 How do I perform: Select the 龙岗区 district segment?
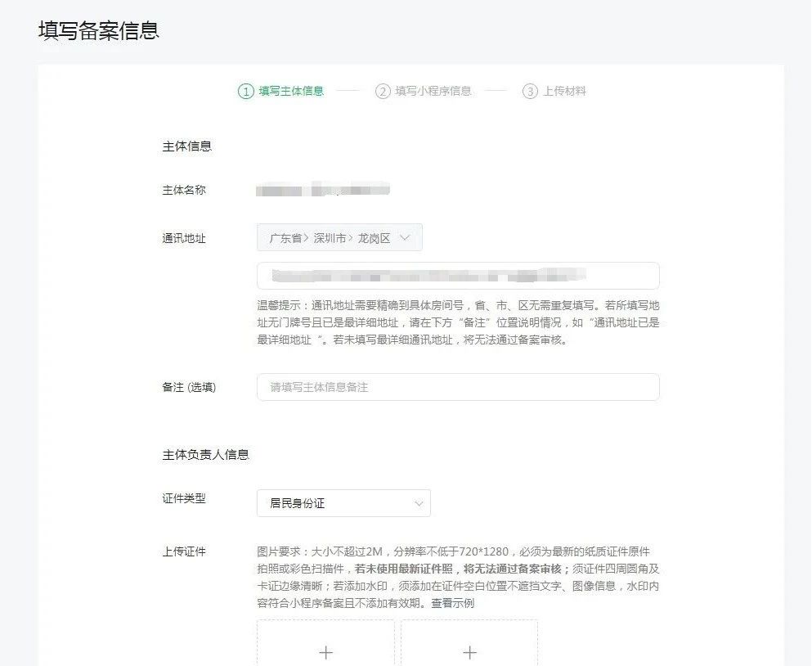tap(374, 238)
